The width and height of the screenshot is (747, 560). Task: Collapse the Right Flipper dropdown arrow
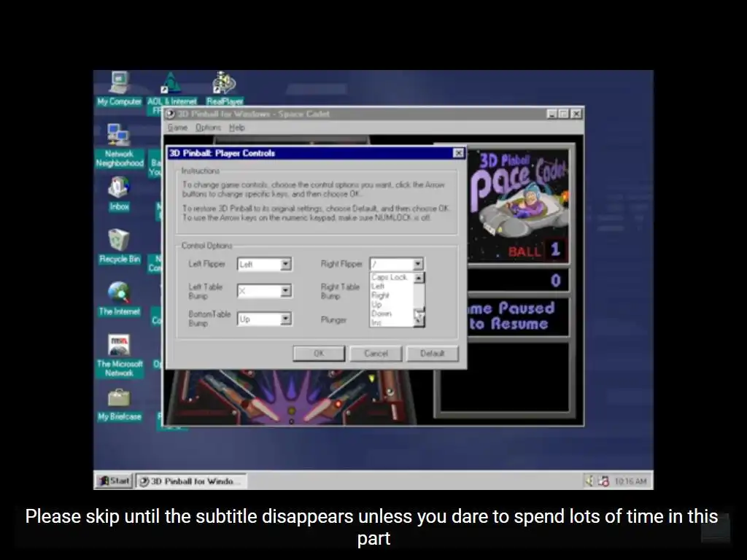tap(418, 264)
